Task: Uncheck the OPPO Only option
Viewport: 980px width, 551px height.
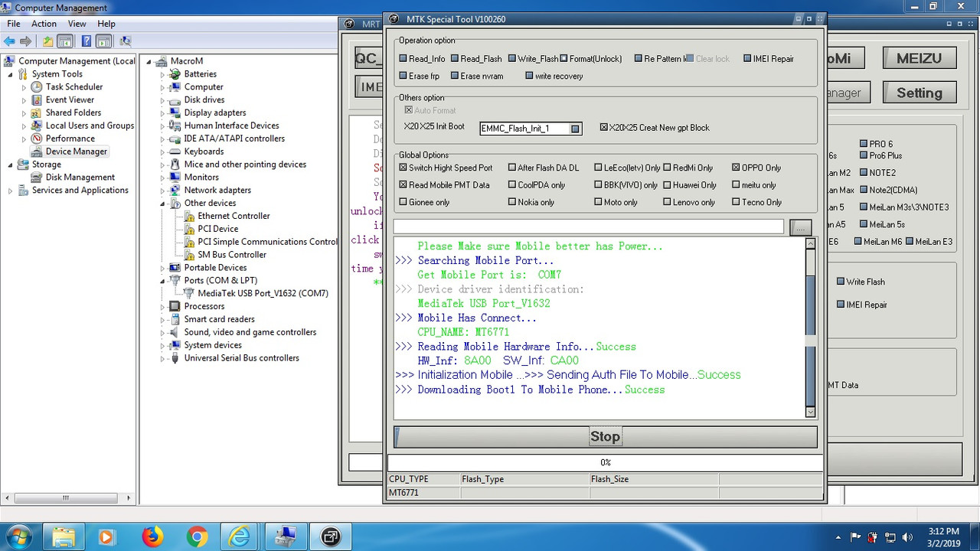Action: pos(736,168)
